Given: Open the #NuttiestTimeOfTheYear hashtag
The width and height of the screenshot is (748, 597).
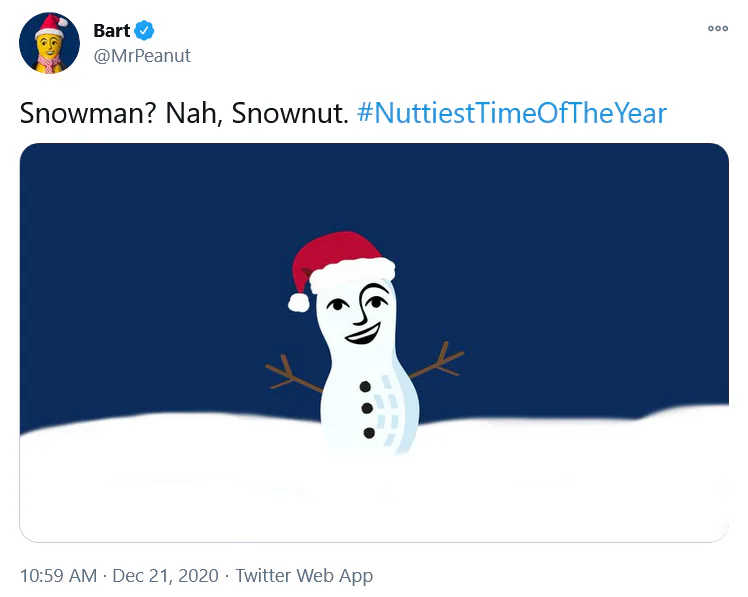Looking at the screenshot, I should pyautogui.click(x=511, y=113).
